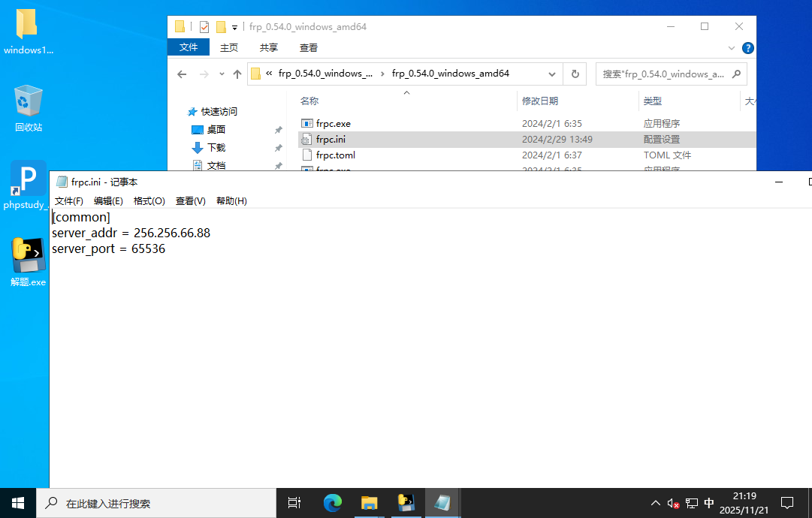Unpin 桌面 via its pin icon
The height and width of the screenshot is (518, 812).
tap(278, 130)
